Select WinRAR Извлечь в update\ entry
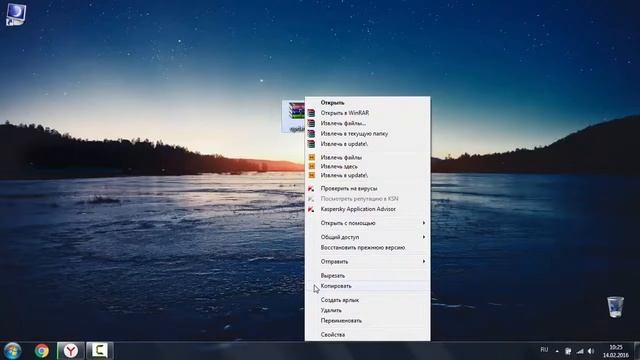 367,144
